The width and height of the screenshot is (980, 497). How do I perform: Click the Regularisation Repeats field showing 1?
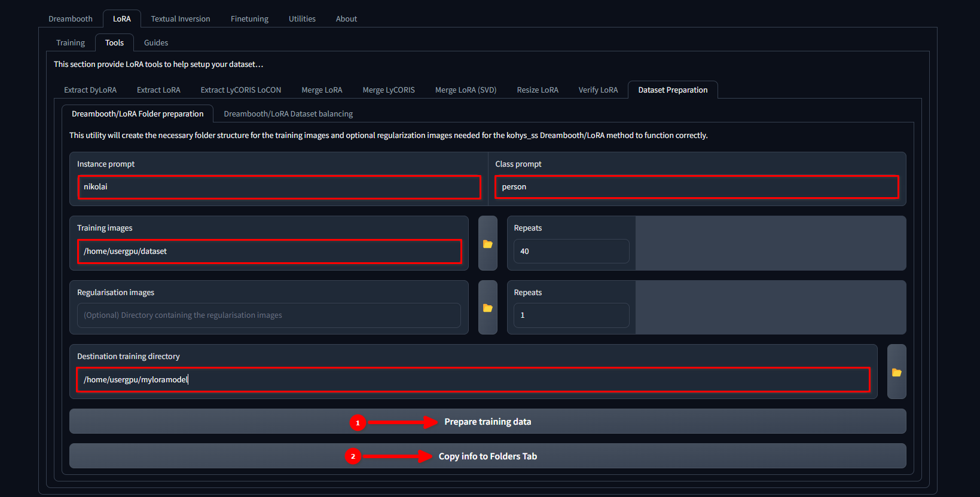[572, 315]
